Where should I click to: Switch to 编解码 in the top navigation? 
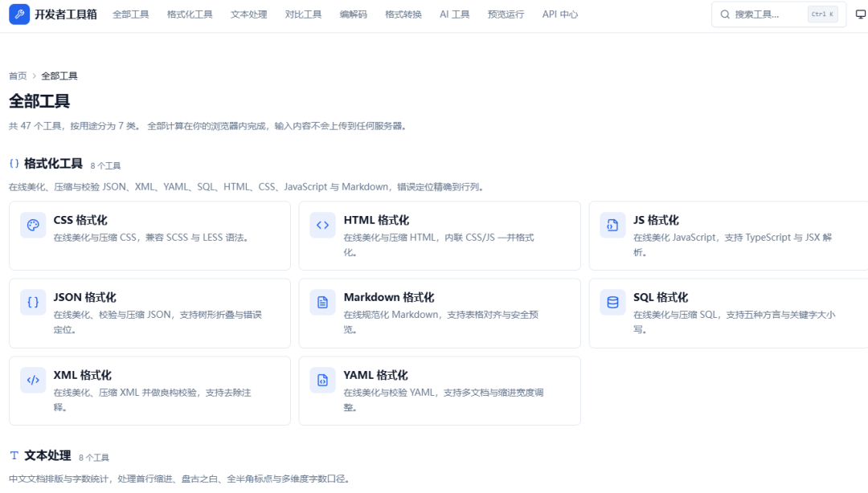[353, 14]
